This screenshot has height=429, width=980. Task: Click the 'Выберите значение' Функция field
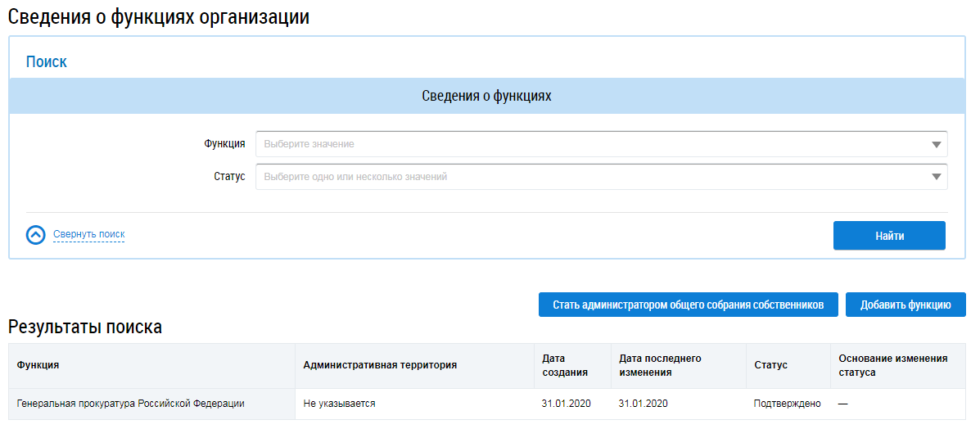click(589, 144)
